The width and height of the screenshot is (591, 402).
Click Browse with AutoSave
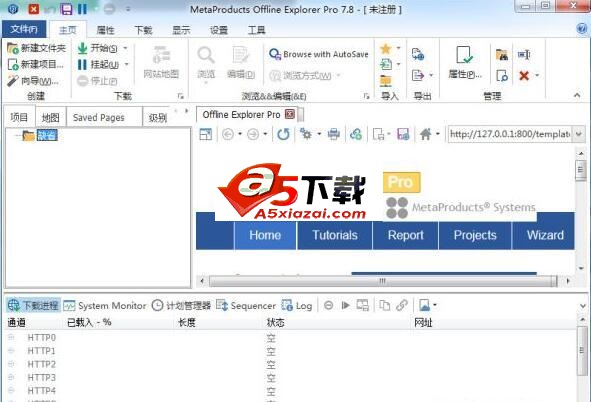pyautogui.click(x=319, y=54)
